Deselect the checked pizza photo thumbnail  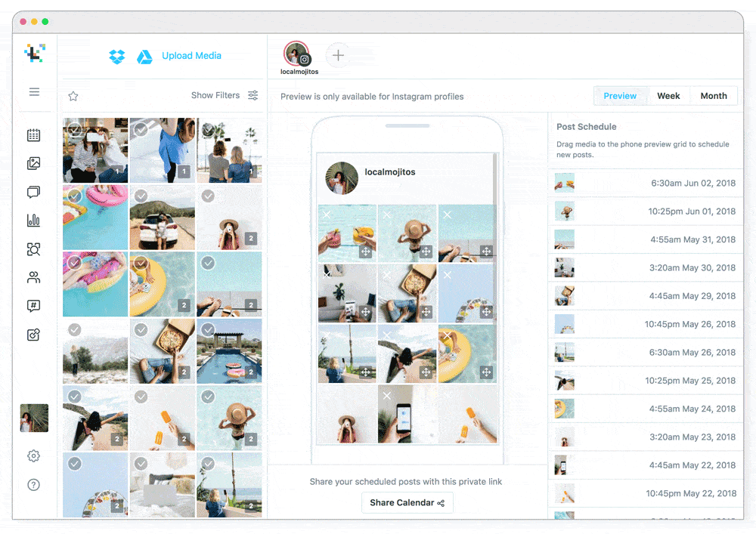click(x=141, y=330)
